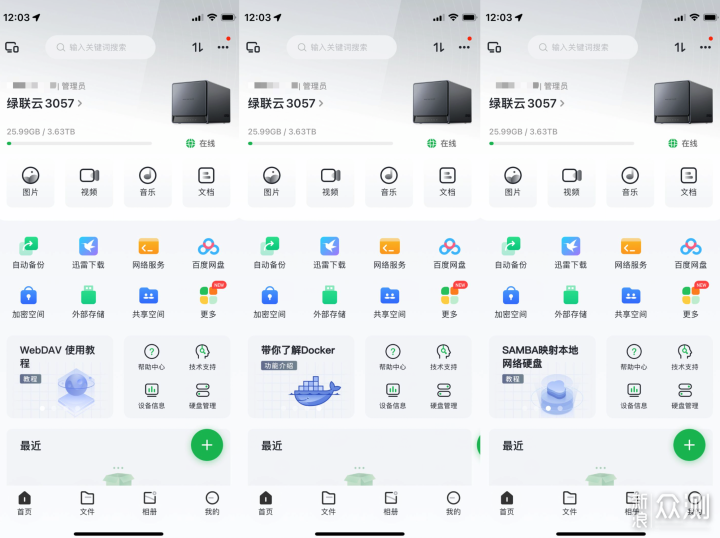Tap three-dot more menu in middle screenshot

pyautogui.click(x=464, y=47)
